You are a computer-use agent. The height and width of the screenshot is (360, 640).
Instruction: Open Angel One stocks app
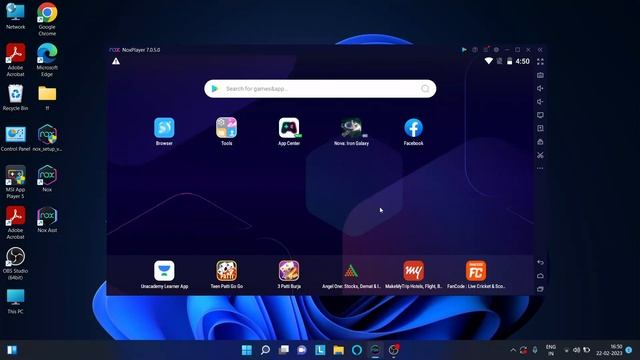351,271
